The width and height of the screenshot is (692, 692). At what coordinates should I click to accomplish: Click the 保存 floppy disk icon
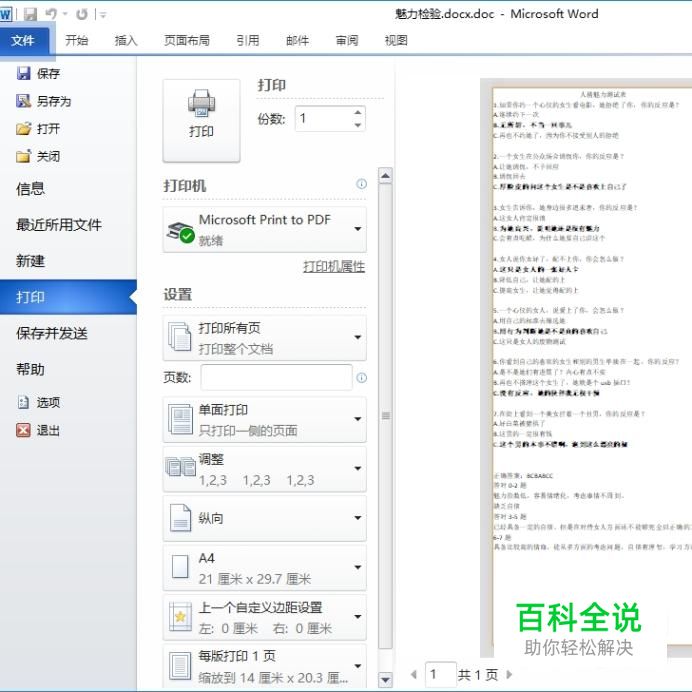click(x=23, y=73)
